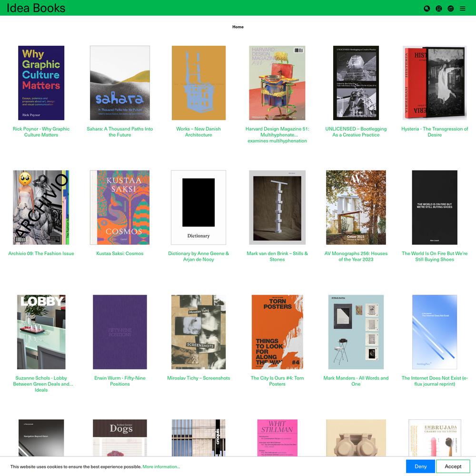Open 'Dictionary by Anne Geene & Arjan de Nooy' link

click(x=198, y=257)
